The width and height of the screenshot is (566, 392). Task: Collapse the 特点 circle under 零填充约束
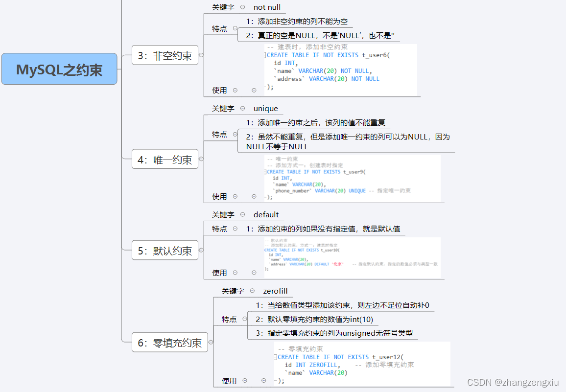pyautogui.click(x=245, y=319)
